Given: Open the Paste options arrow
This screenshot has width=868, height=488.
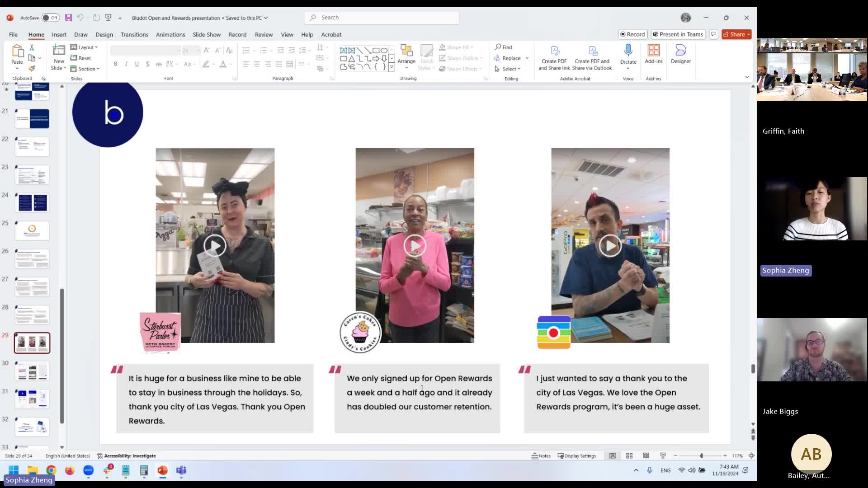Looking at the screenshot, I should (17, 68).
